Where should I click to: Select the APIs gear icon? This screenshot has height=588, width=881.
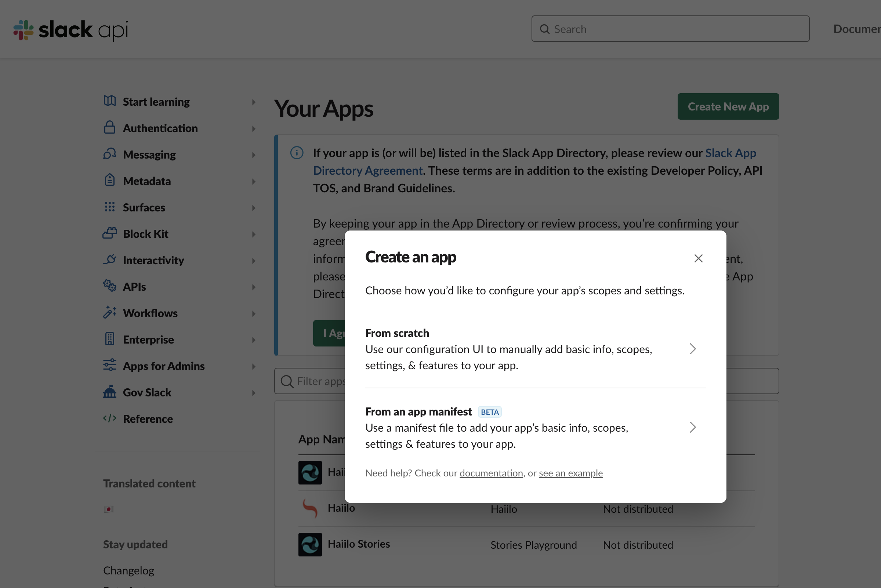pyautogui.click(x=109, y=286)
